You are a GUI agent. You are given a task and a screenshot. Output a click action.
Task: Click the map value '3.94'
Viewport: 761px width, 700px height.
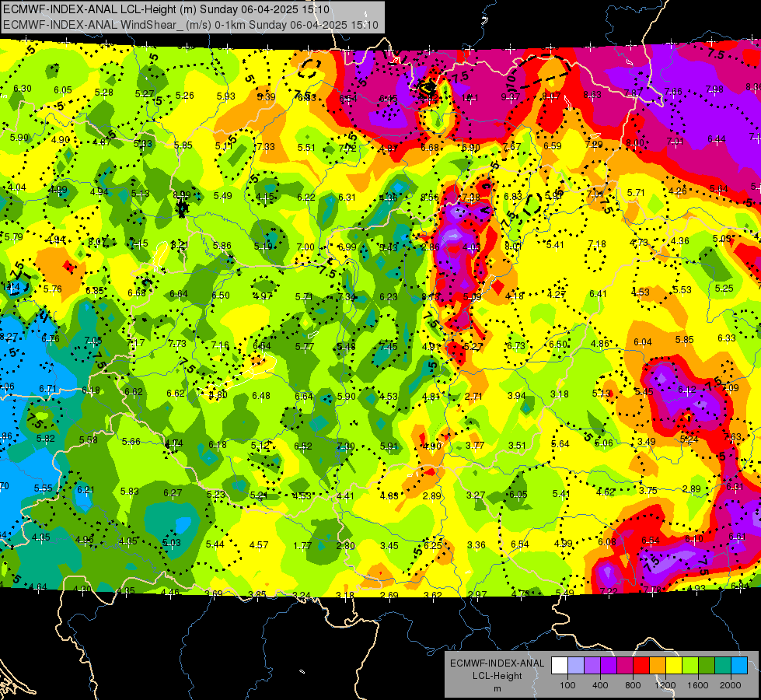tap(516, 395)
